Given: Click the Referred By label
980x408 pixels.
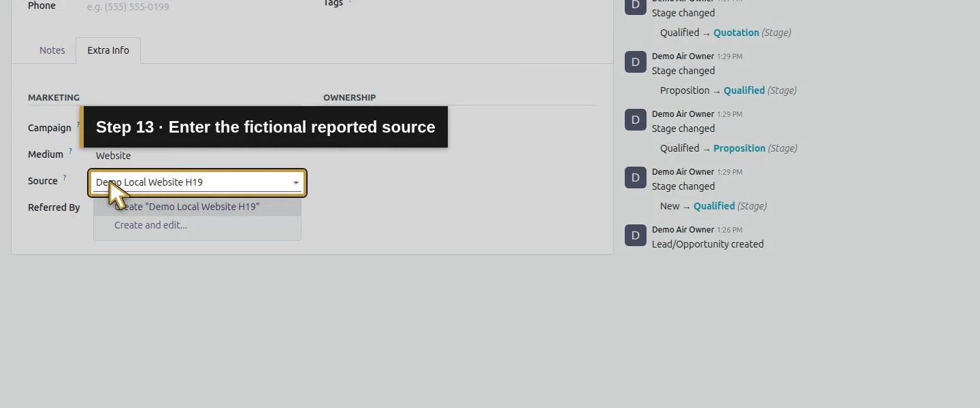Looking at the screenshot, I should 54,207.
